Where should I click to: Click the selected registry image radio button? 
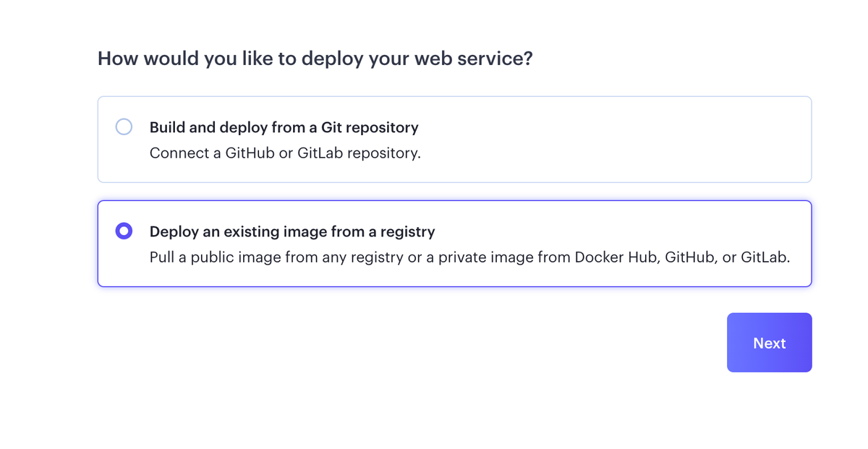point(124,231)
